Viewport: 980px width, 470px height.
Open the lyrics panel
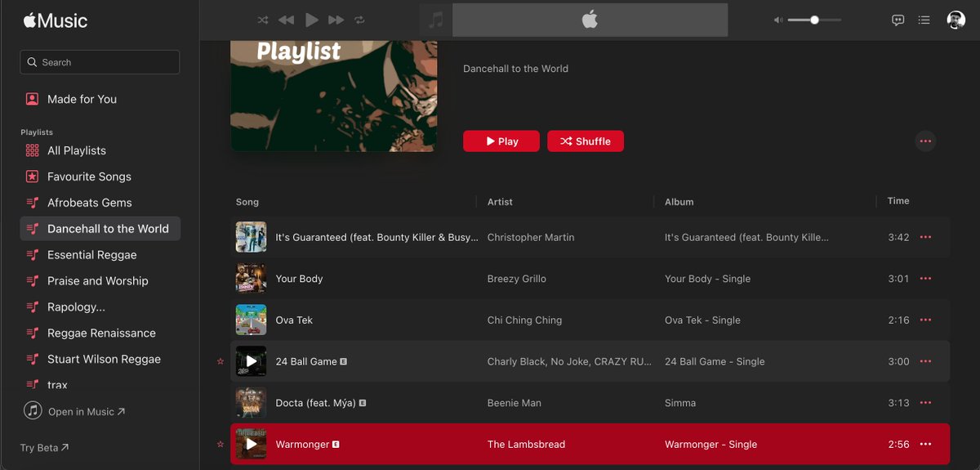[898, 20]
